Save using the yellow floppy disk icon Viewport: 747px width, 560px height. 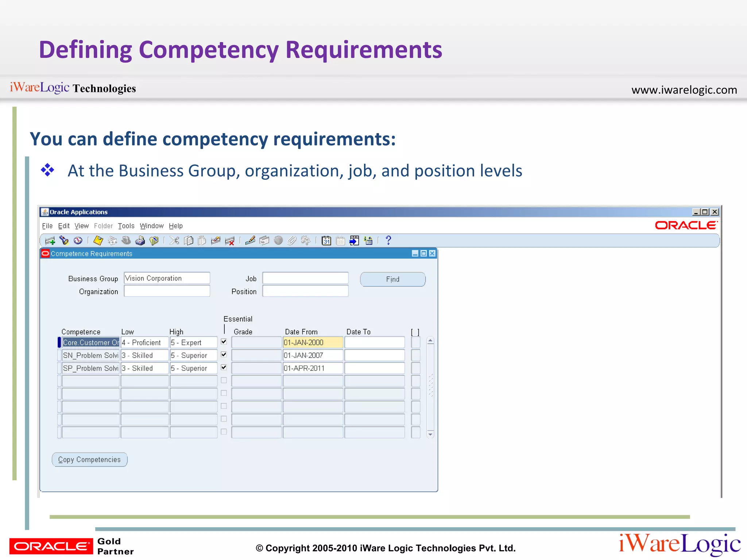tap(98, 241)
